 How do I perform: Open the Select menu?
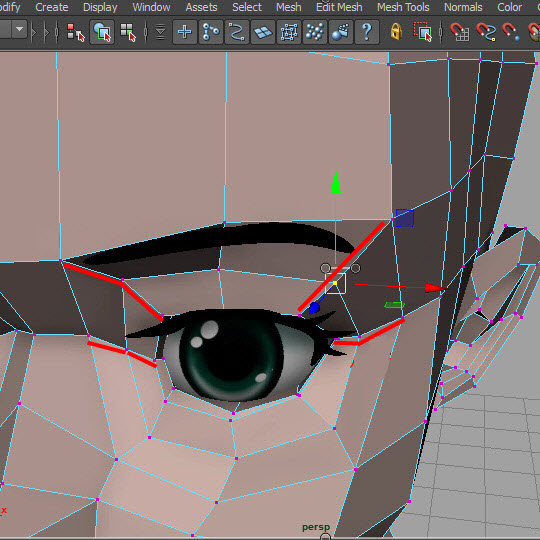[x=247, y=7]
